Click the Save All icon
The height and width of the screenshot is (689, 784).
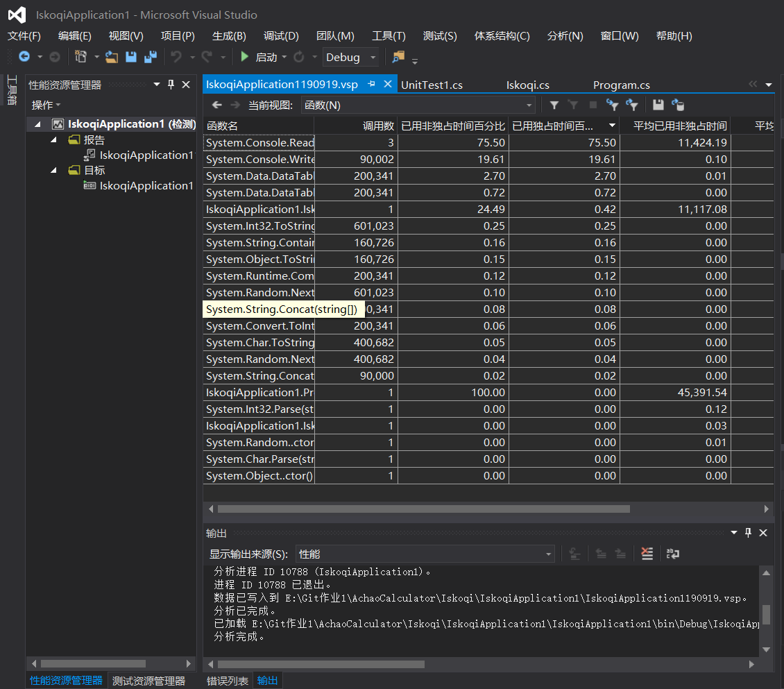151,57
